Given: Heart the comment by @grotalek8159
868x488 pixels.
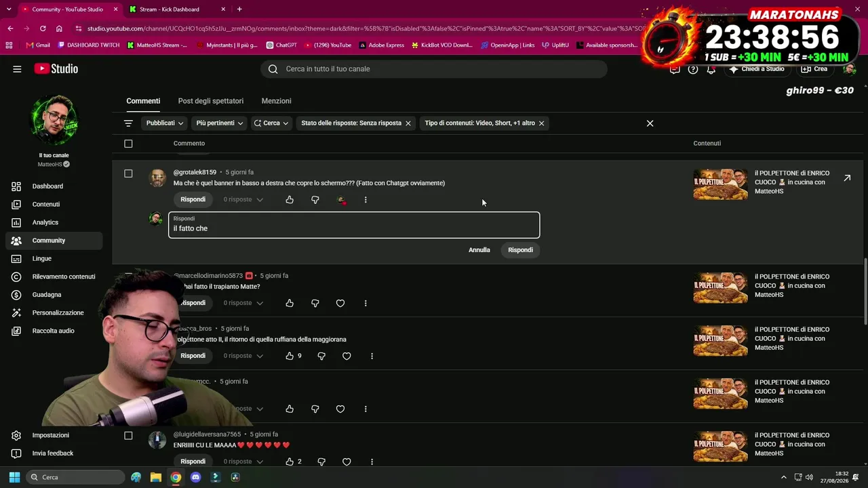Looking at the screenshot, I should click(x=341, y=200).
